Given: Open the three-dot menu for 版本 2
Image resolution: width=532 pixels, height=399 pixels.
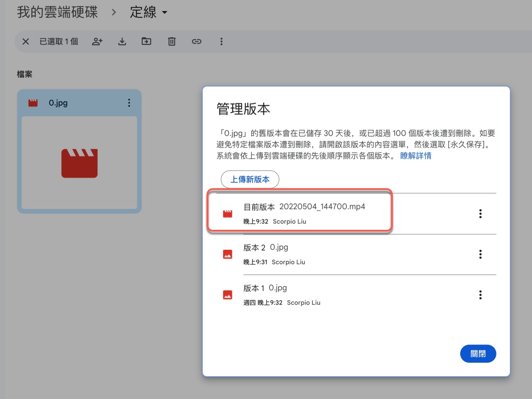Looking at the screenshot, I should 480,255.
